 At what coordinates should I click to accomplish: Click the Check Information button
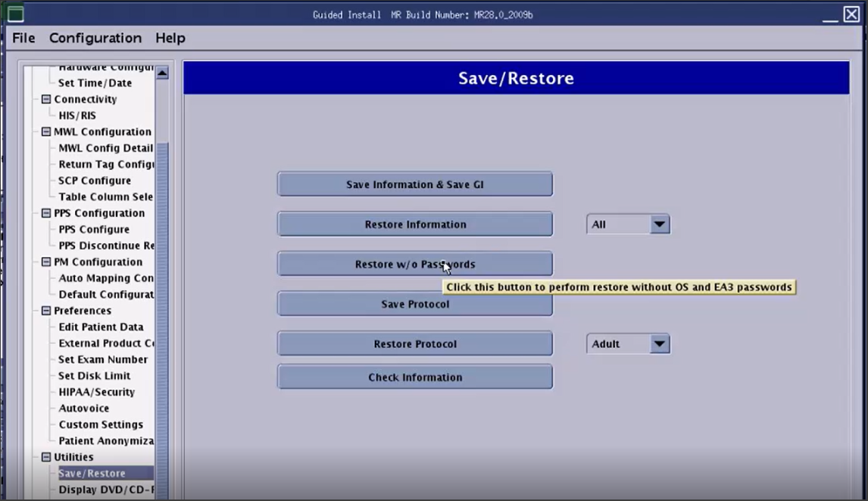click(x=414, y=377)
